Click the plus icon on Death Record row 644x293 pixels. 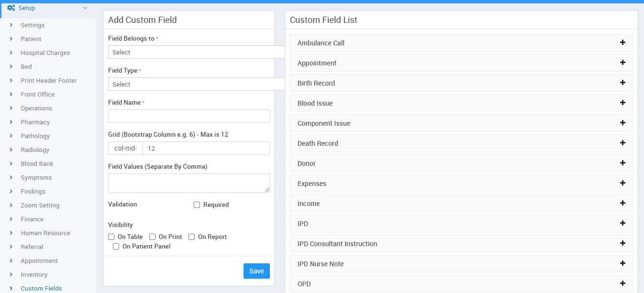pos(622,143)
